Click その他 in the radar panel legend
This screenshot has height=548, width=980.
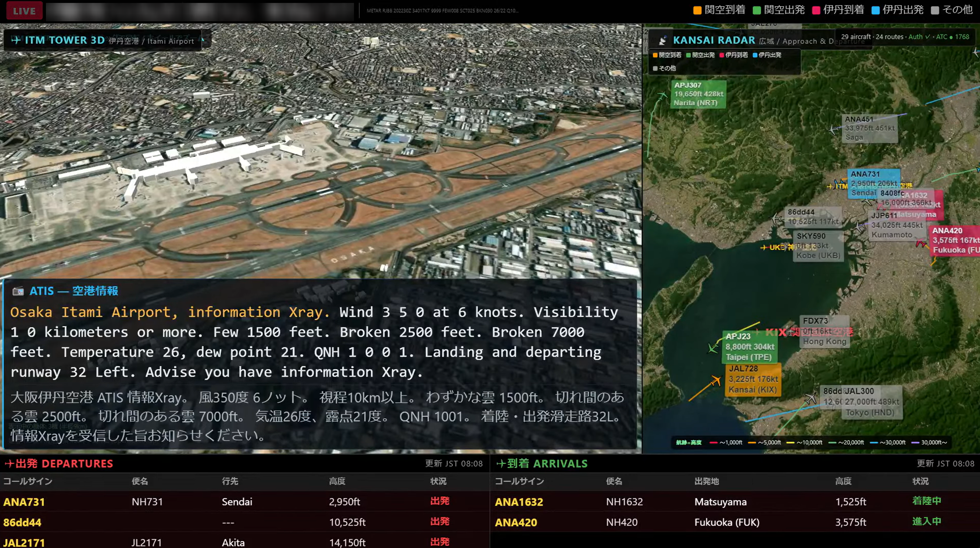click(x=664, y=68)
